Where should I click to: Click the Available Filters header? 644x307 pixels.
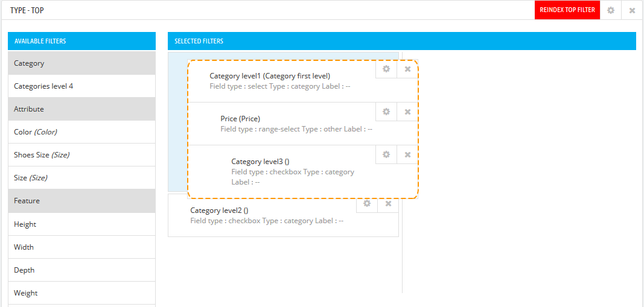click(x=81, y=41)
